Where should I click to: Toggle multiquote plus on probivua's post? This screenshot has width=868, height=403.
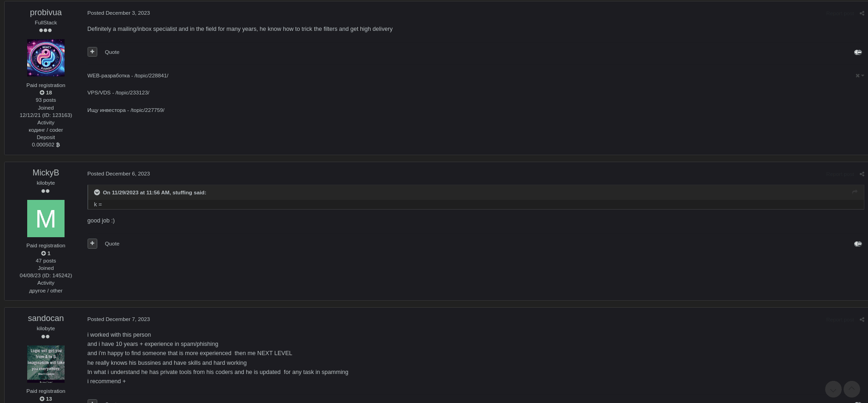[92, 52]
